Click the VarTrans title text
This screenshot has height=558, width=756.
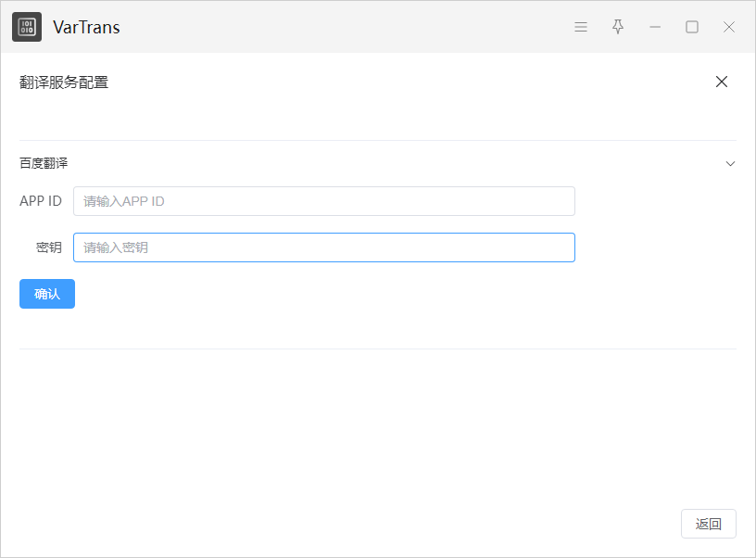(x=86, y=27)
